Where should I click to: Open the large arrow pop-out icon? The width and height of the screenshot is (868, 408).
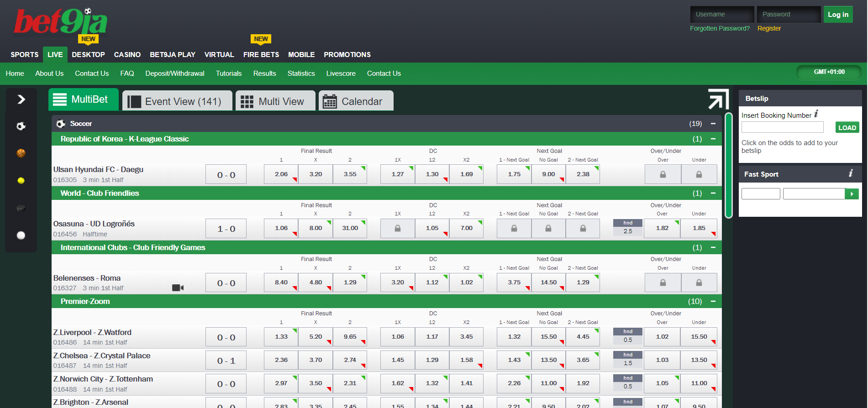click(718, 99)
